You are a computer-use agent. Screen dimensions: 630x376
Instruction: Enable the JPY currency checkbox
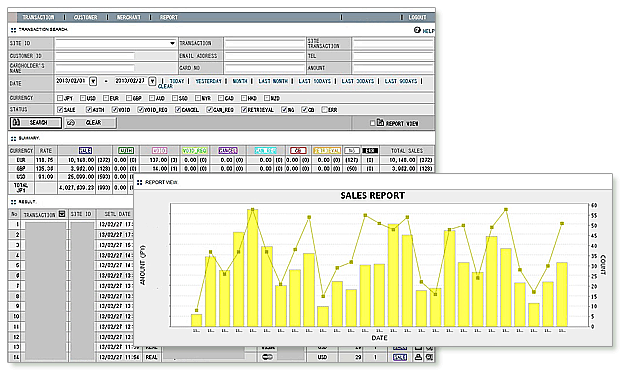click(60, 98)
